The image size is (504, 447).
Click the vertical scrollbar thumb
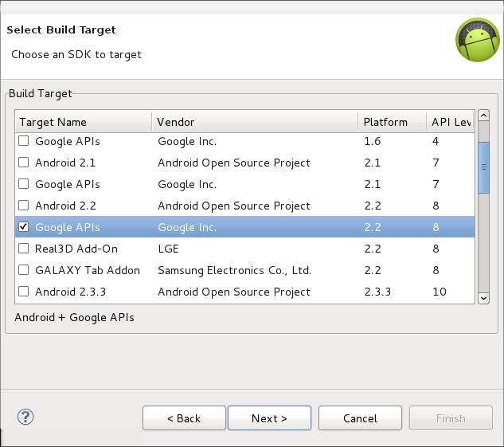point(483,167)
